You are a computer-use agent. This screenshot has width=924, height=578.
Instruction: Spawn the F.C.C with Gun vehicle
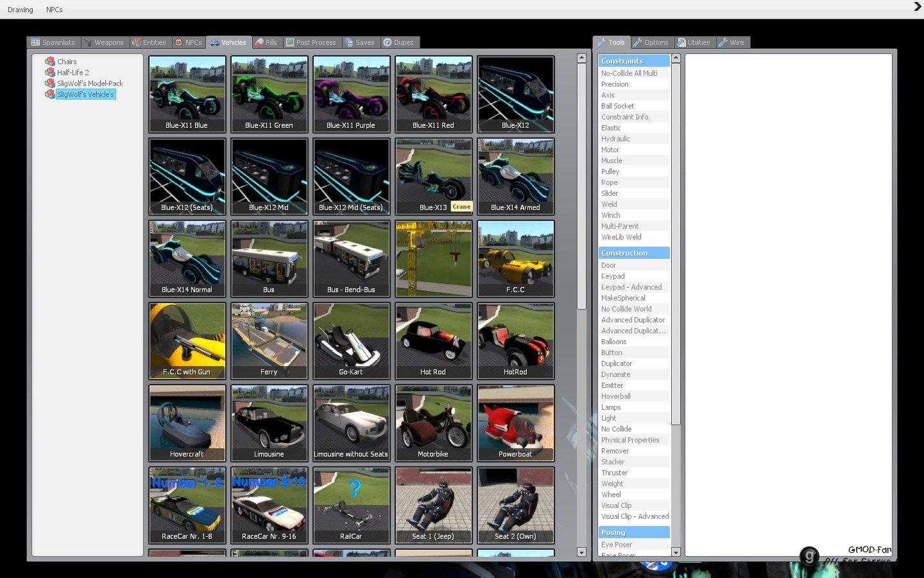pos(187,341)
